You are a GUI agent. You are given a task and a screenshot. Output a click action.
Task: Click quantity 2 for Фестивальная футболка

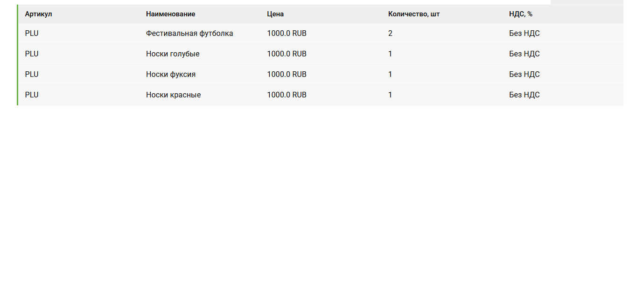pyautogui.click(x=390, y=34)
